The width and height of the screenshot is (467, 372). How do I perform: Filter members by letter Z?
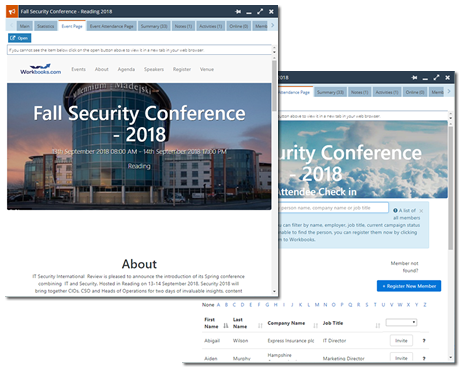[x=425, y=305]
